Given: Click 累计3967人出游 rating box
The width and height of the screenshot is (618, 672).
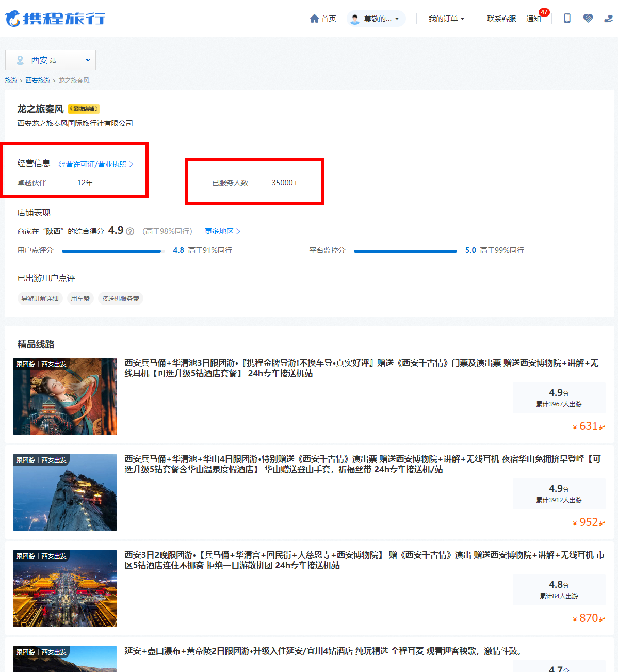Looking at the screenshot, I should pyautogui.click(x=559, y=398).
